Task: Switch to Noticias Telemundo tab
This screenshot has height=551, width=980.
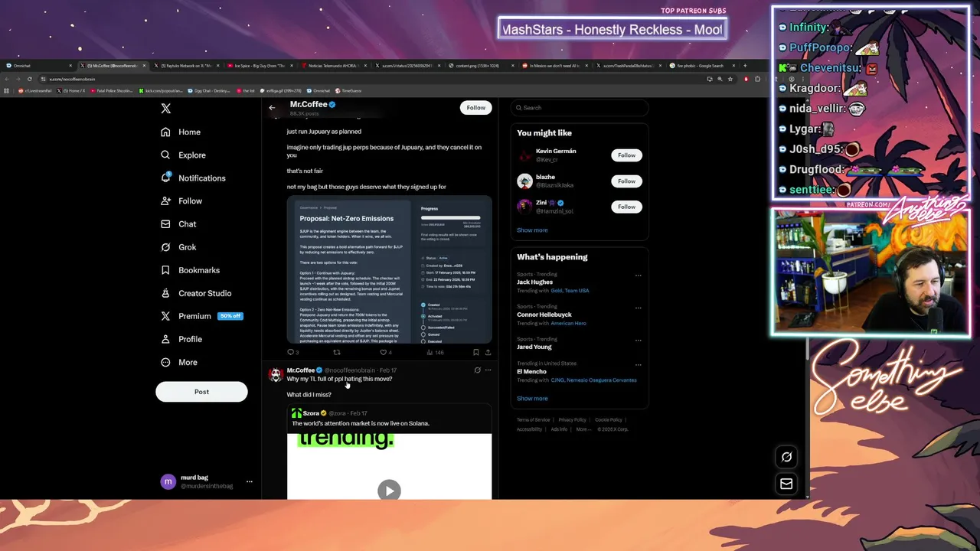Action: pos(333,66)
